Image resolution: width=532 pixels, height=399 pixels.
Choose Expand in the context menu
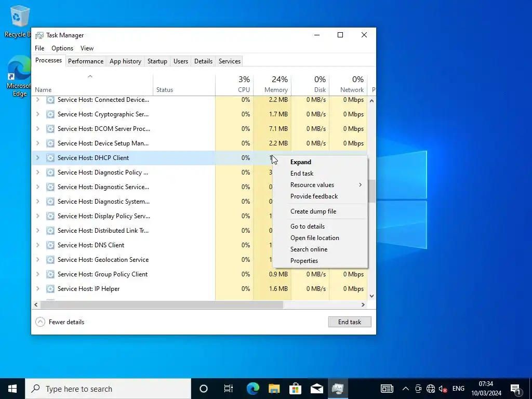click(x=320, y=162)
